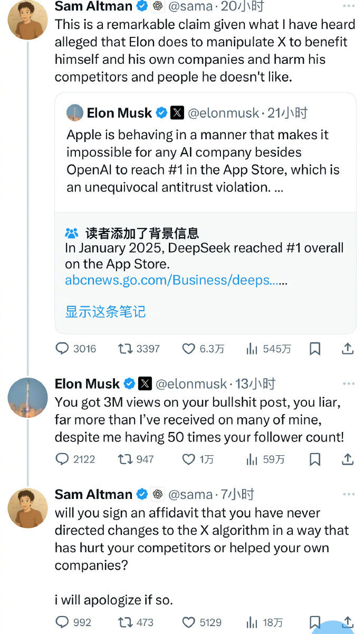
Task: Bookmark Sam Altman's quote post
Action: 315,349
